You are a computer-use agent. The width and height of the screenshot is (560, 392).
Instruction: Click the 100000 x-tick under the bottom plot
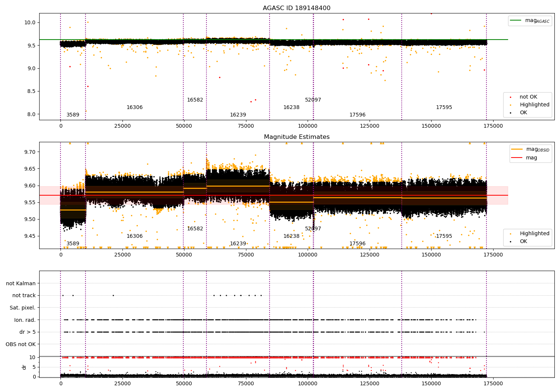tap(308, 384)
